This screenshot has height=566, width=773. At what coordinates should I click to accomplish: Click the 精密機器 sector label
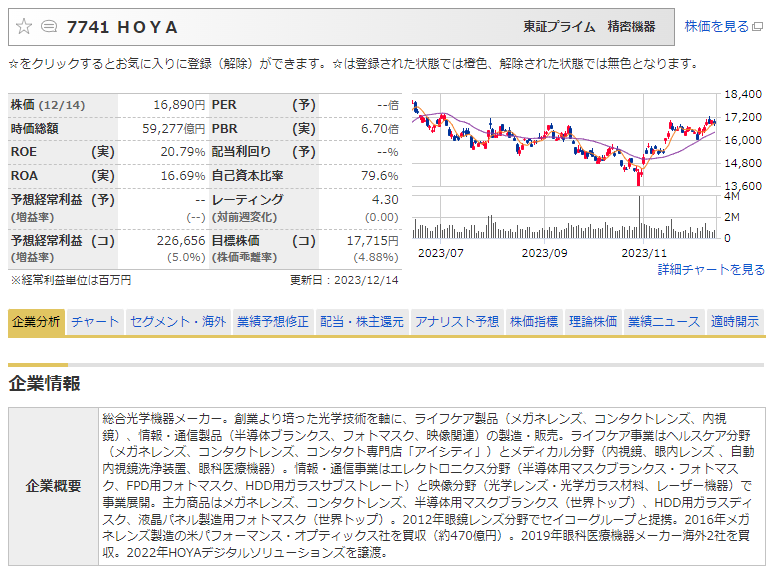[631, 27]
